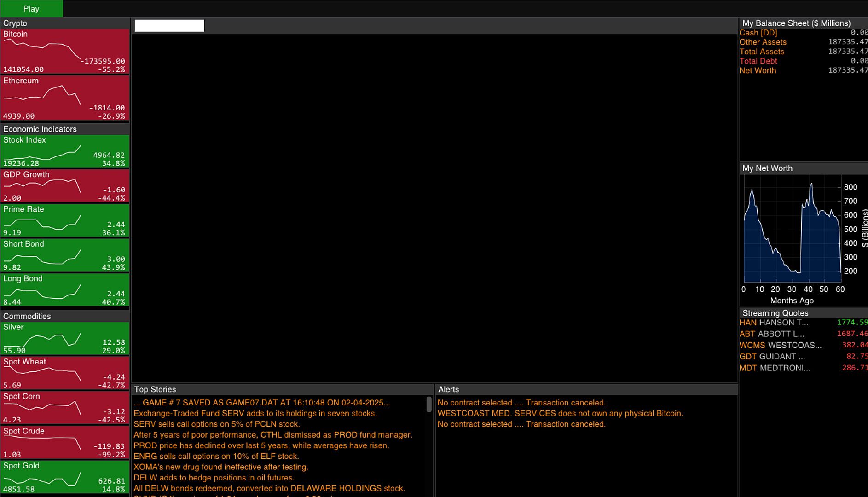
Task: Select the Spot Wheat tile
Action: (65, 373)
